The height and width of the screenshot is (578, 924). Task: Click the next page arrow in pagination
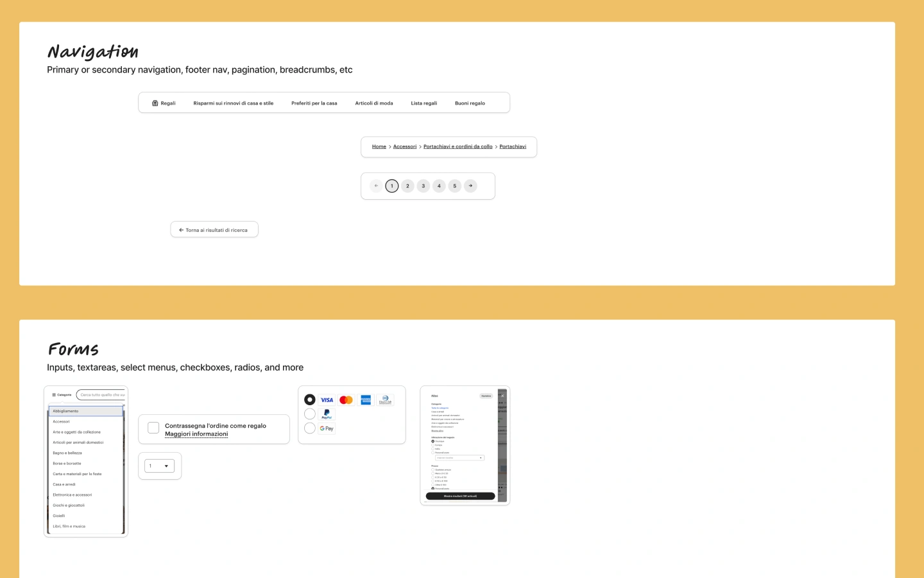click(470, 186)
